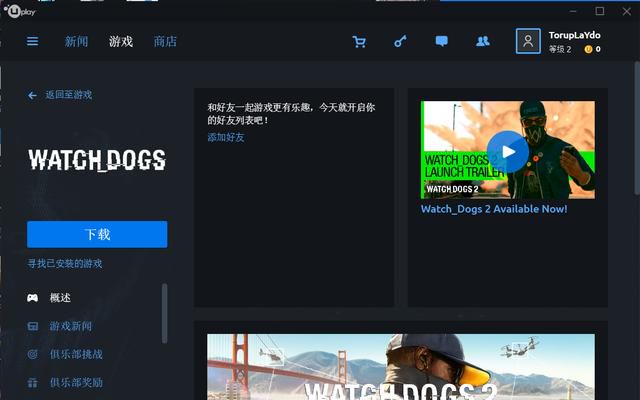Open the chat messages icon
The height and width of the screenshot is (400, 640).
pos(442,41)
